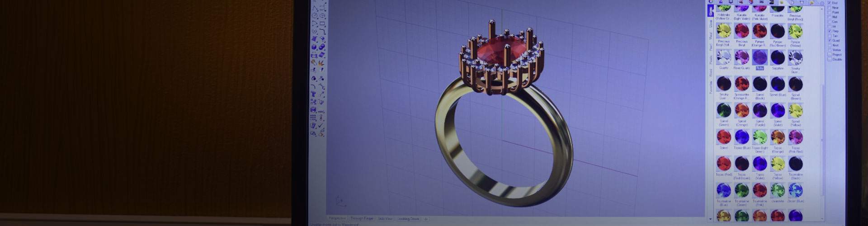Screen dimensions: 868x226
Task: Pick the Rose Quartz gem material
Action: tap(742, 57)
